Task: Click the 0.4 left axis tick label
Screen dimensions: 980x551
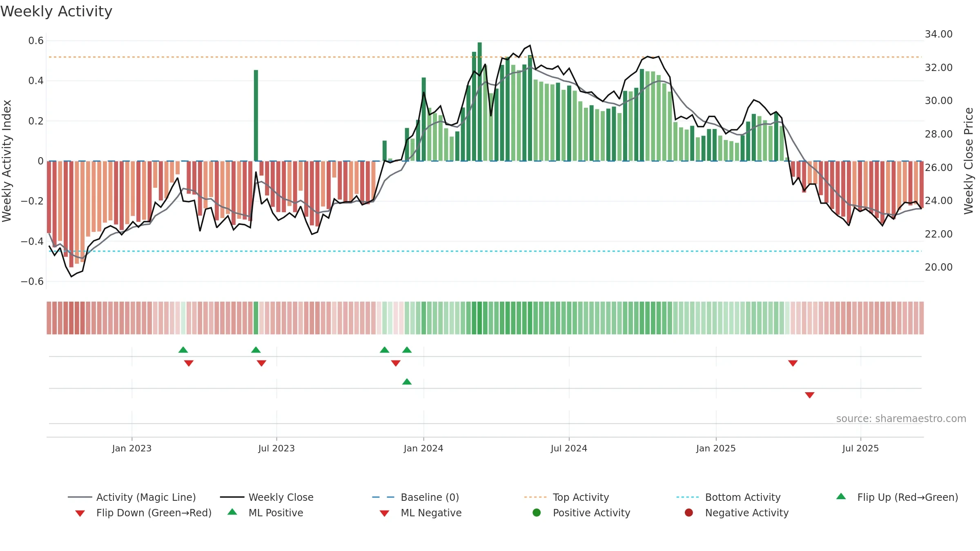Action: click(x=36, y=81)
